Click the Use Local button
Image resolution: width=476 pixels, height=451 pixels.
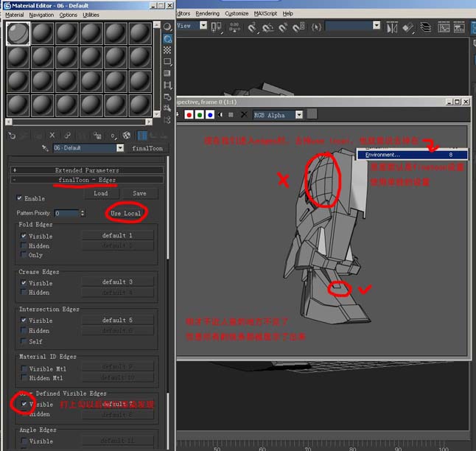[x=126, y=213]
